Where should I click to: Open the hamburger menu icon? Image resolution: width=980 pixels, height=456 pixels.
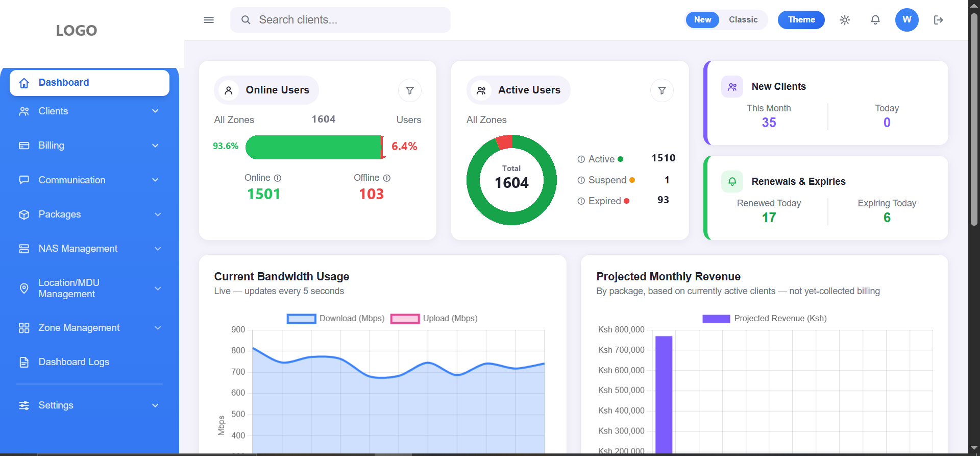tap(209, 20)
